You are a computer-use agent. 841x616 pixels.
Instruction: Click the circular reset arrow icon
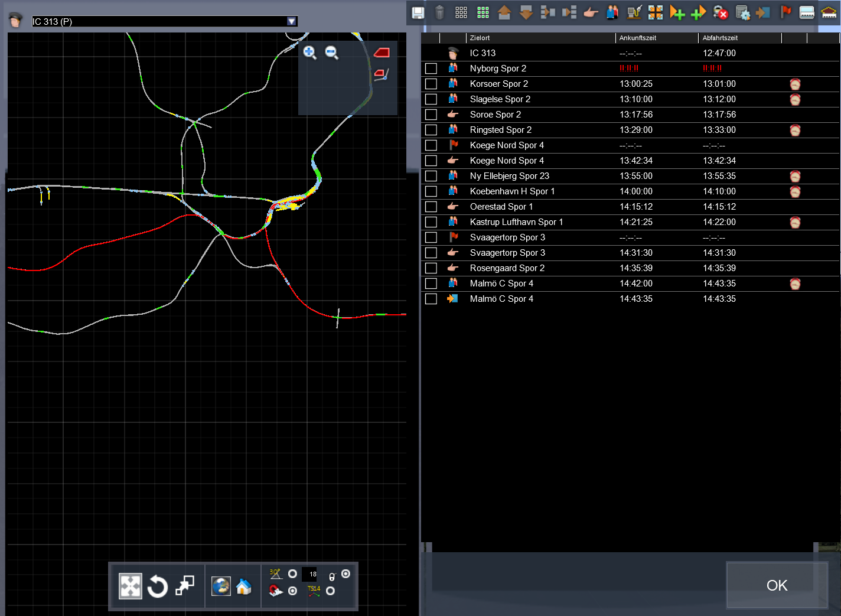coord(158,586)
